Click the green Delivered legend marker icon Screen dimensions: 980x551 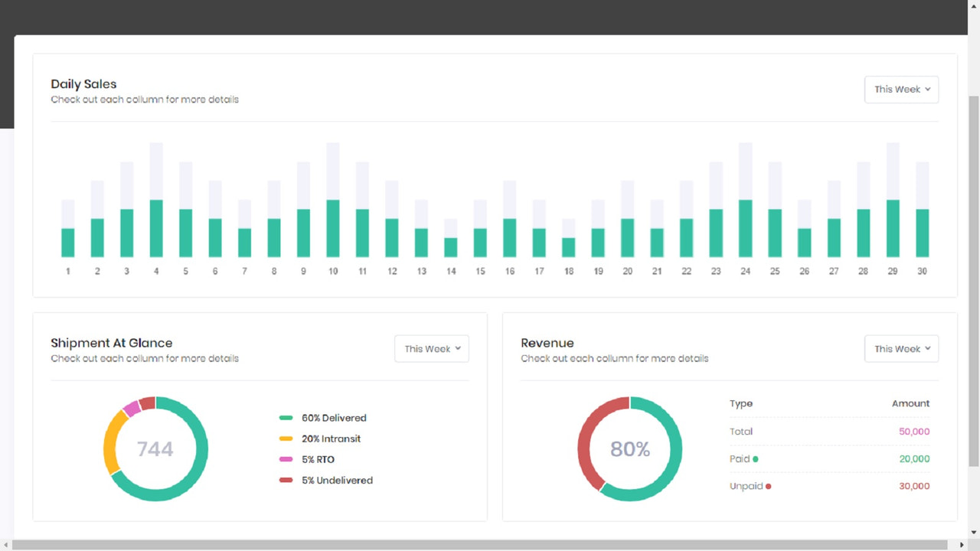[286, 417]
